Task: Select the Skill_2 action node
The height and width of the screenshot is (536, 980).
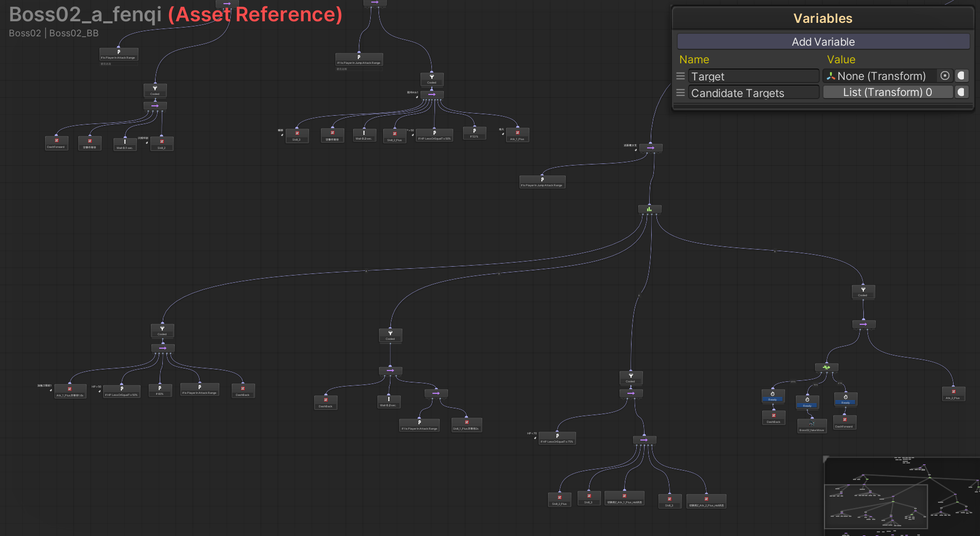Action: tap(162, 144)
